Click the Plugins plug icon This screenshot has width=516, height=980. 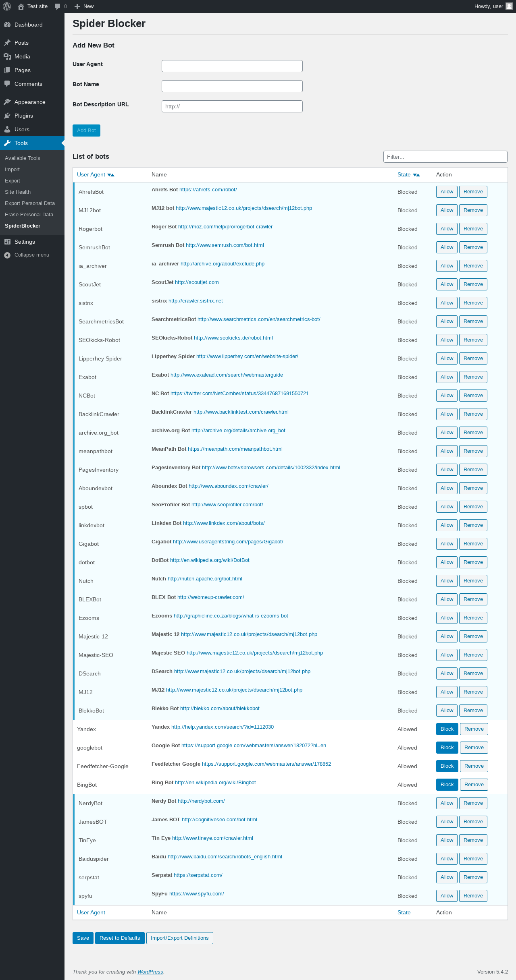click(7, 116)
